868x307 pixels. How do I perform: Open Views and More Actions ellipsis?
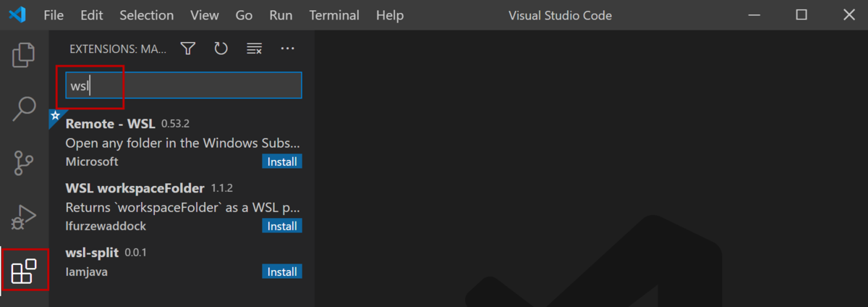288,49
